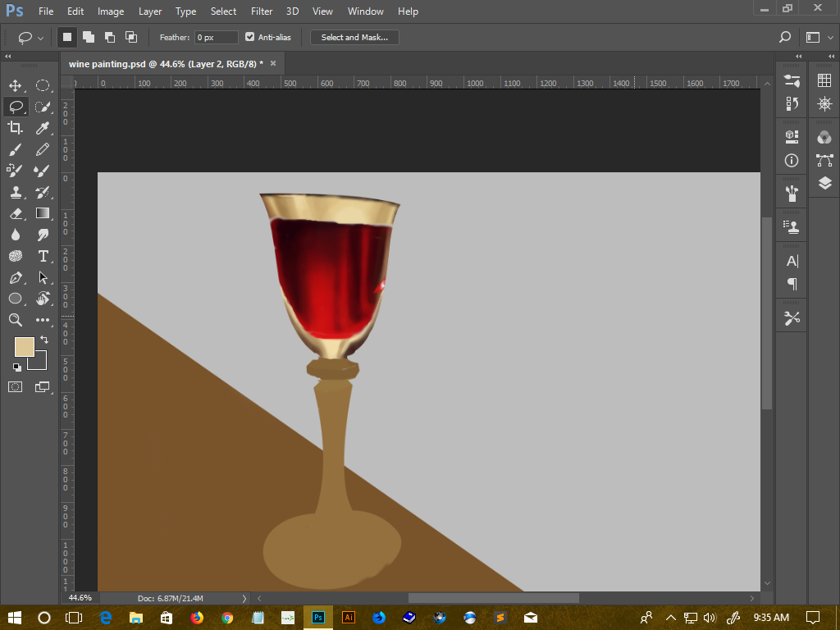Choose Intersect with Selection mode
This screenshot has width=840, height=630.
[x=131, y=37]
